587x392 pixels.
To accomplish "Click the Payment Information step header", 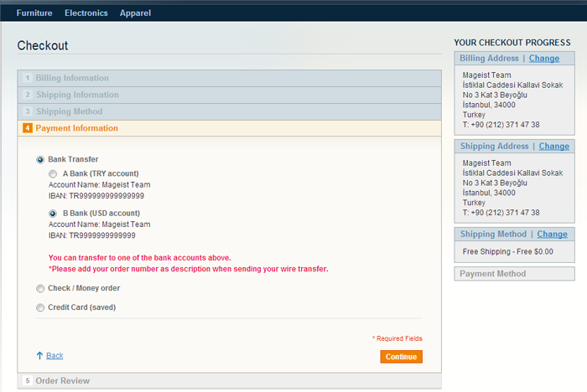I will coord(229,128).
